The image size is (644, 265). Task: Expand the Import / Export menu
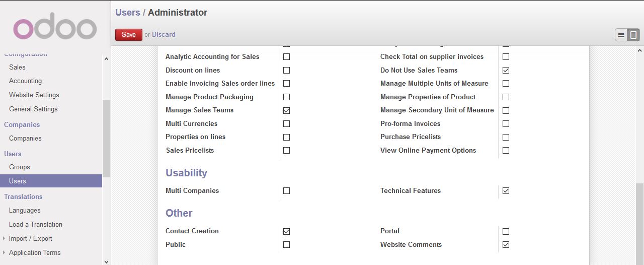[x=31, y=238]
